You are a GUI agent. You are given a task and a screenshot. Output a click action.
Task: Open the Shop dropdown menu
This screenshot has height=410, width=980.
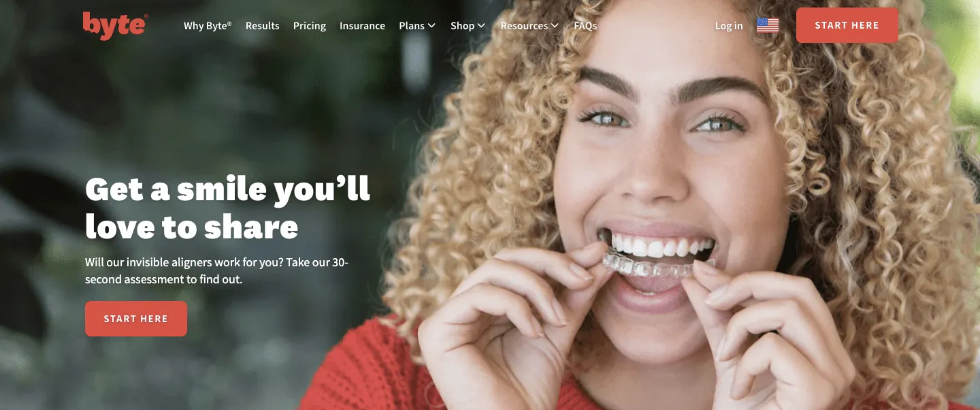click(x=468, y=26)
